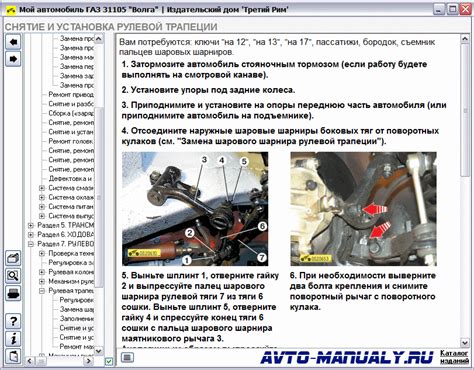The width and height of the screenshot is (474, 370).
Task: Select Ремонт головки tree item
Action: [x=71, y=141]
